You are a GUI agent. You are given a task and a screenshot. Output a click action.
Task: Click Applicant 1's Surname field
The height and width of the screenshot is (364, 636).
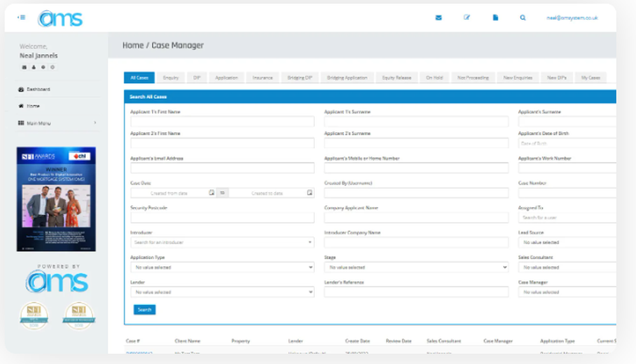pos(416,121)
